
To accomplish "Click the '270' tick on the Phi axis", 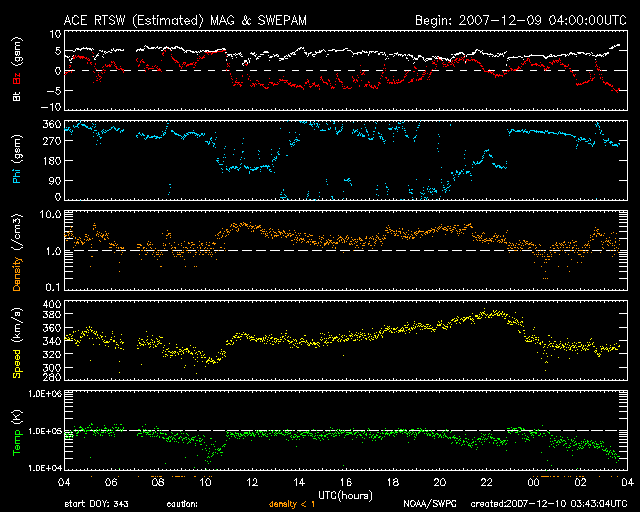I will click(x=52, y=141).
